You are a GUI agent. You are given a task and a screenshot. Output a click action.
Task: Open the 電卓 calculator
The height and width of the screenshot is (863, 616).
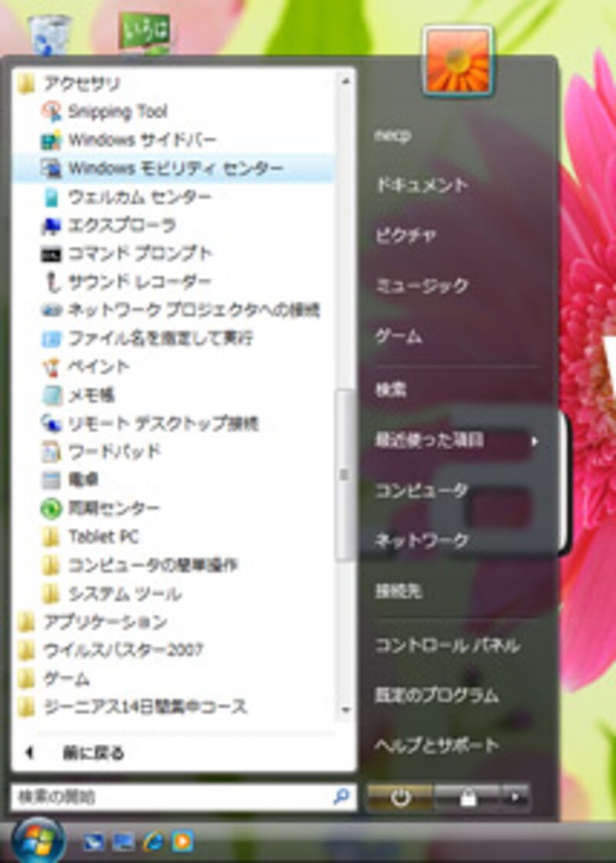click(85, 478)
